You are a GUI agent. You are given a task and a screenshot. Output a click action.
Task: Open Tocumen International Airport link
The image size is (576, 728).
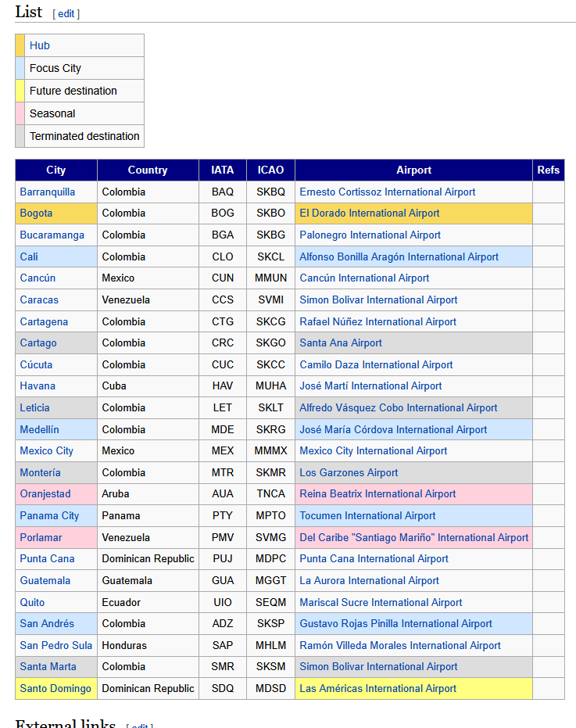tap(367, 515)
